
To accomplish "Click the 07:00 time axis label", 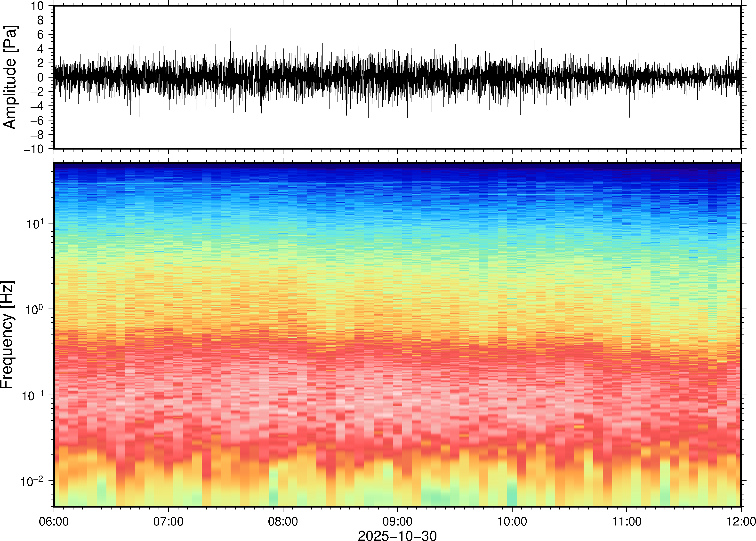I will pyautogui.click(x=168, y=521).
